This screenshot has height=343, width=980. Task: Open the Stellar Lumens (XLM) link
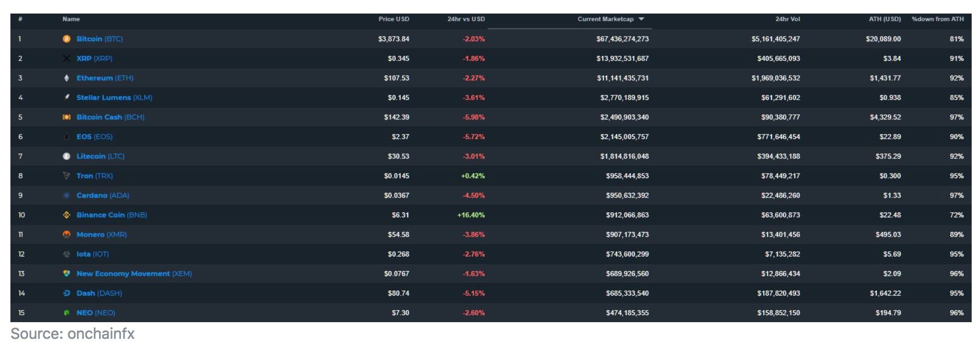point(114,97)
